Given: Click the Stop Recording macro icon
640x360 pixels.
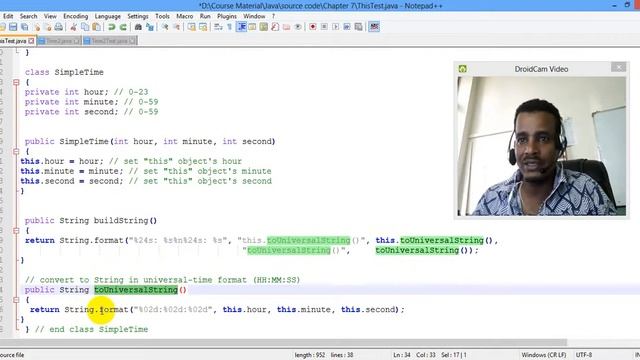Looking at the screenshot, I should click(324, 27).
